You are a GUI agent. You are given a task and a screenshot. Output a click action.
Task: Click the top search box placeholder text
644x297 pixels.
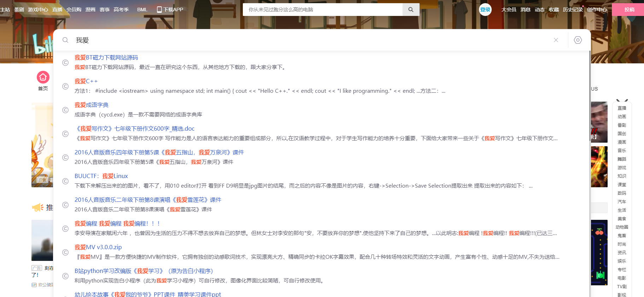click(x=281, y=10)
